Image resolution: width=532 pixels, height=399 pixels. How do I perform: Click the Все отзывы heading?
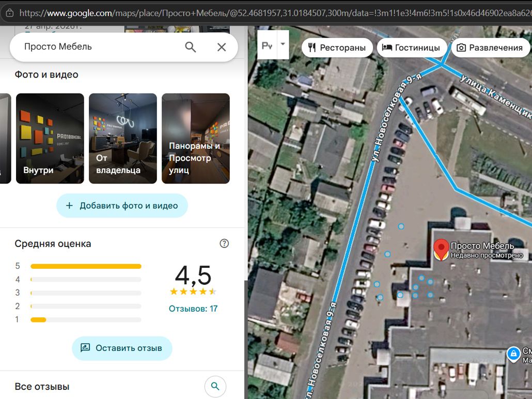[x=42, y=387]
